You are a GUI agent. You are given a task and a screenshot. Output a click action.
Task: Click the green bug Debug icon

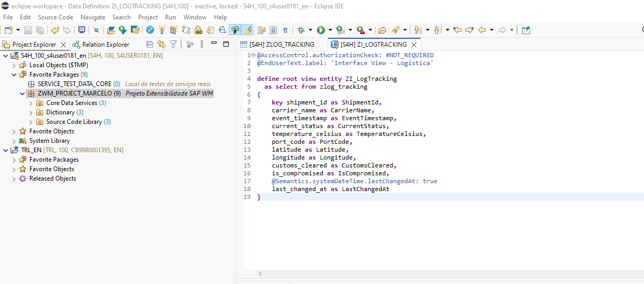tap(301, 30)
